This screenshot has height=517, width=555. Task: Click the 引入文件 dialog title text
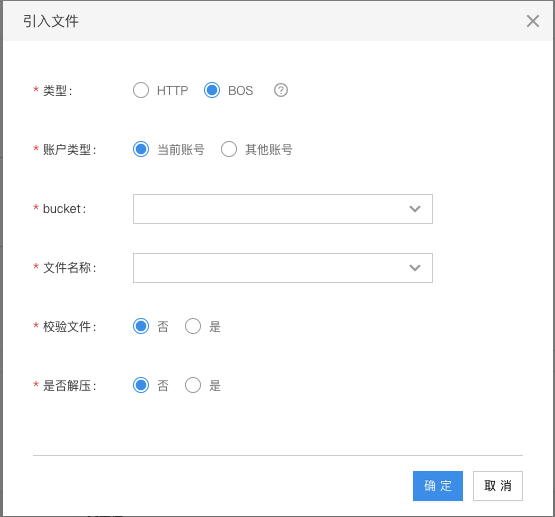[x=51, y=21]
